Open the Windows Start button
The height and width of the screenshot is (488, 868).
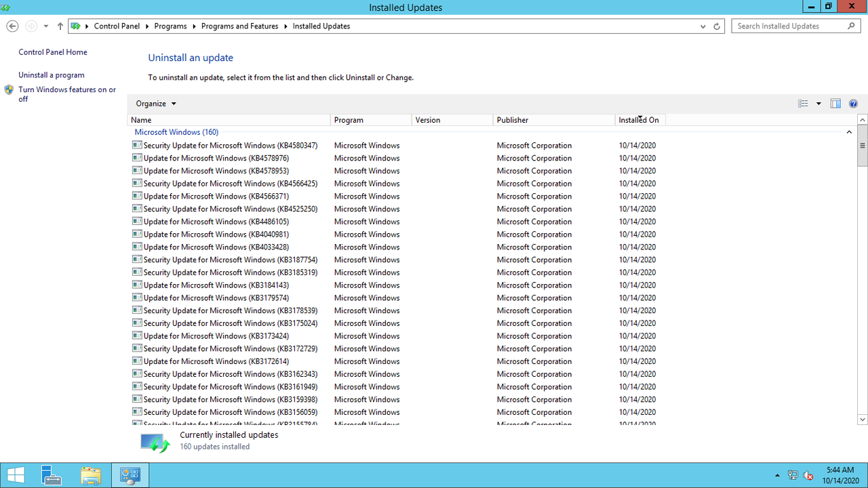pyautogui.click(x=16, y=475)
